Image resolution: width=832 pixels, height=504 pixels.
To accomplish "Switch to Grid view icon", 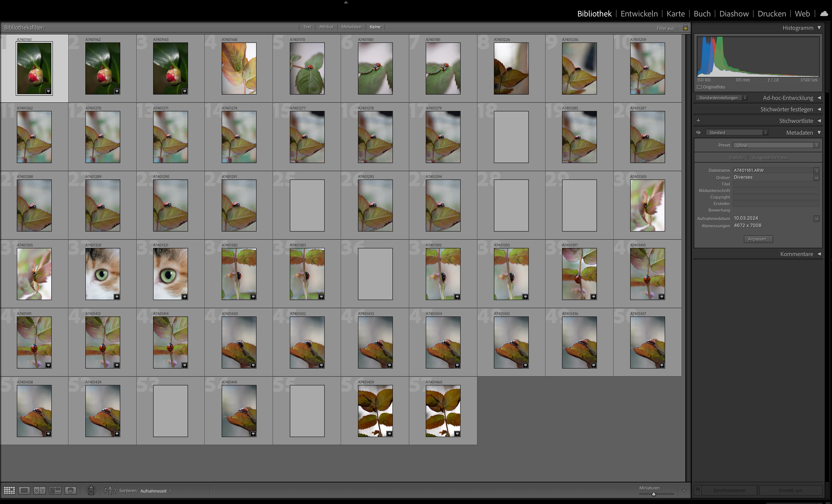I will pos(9,490).
